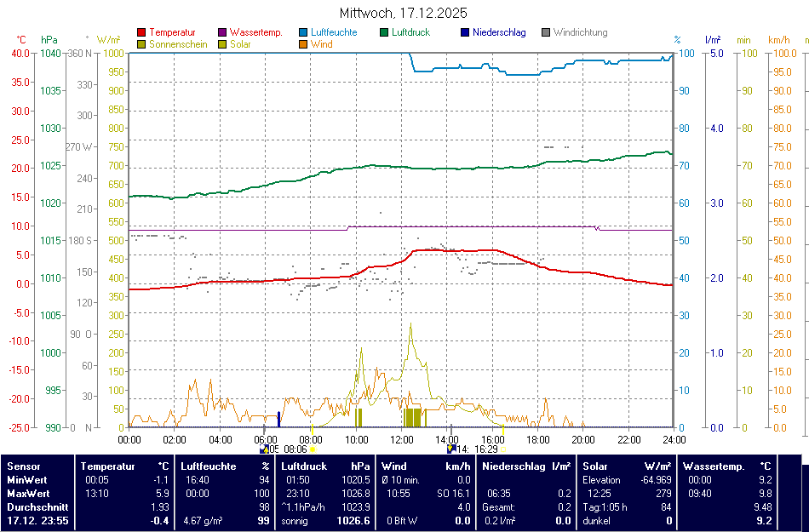Viewport: 809px width, 532px height.
Task: Click the sunset sun icon after 16:29
Action: 502,449
